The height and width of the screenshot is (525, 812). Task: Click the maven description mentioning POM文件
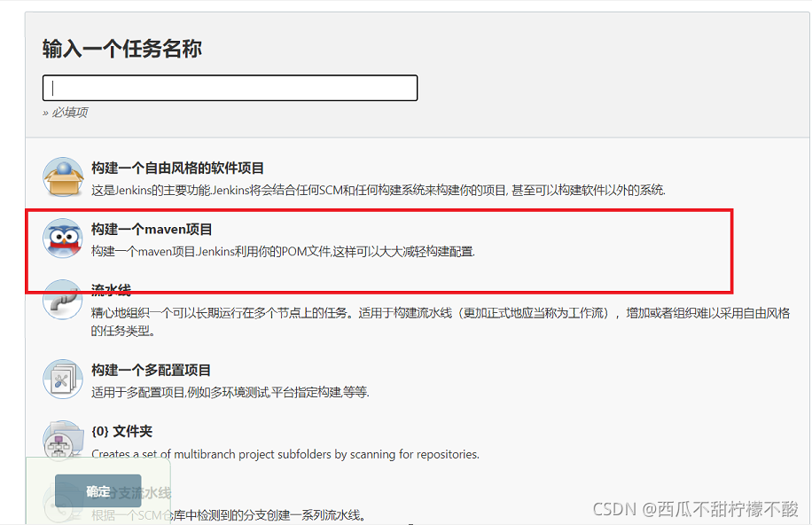[283, 251]
